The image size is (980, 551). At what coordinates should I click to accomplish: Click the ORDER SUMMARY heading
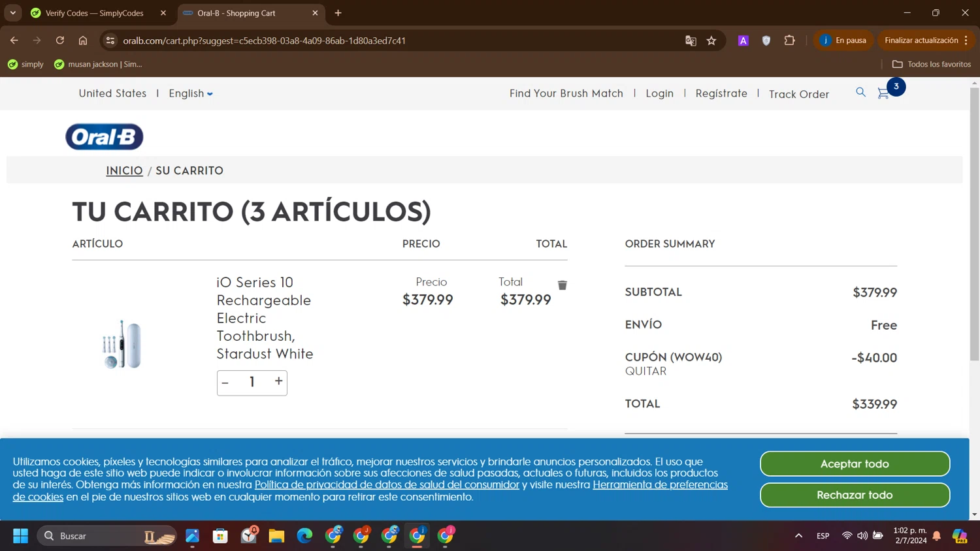(x=670, y=244)
